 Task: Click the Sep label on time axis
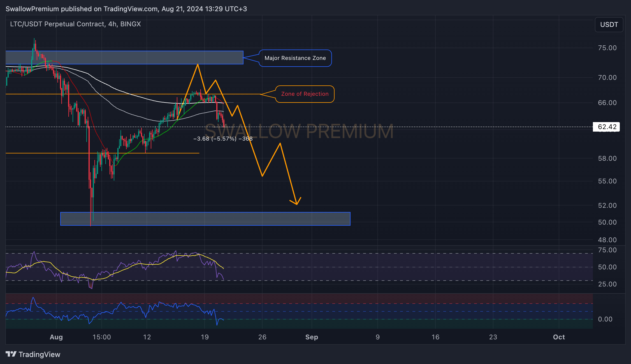pyautogui.click(x=312, y=337)
